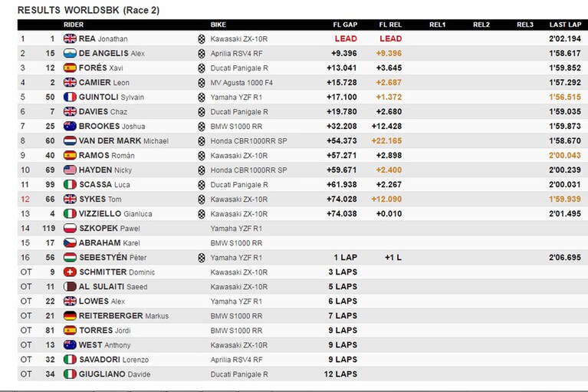Click the French flag beside GUINTOLI Sylvain
The height and width of the screenshot is (392, 588).
(70, 97)
